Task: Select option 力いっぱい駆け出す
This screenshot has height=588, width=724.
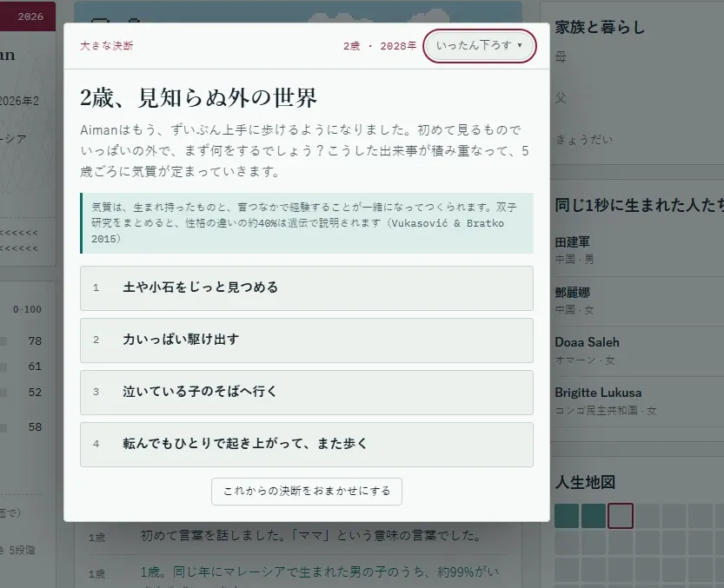Action: 307,340
